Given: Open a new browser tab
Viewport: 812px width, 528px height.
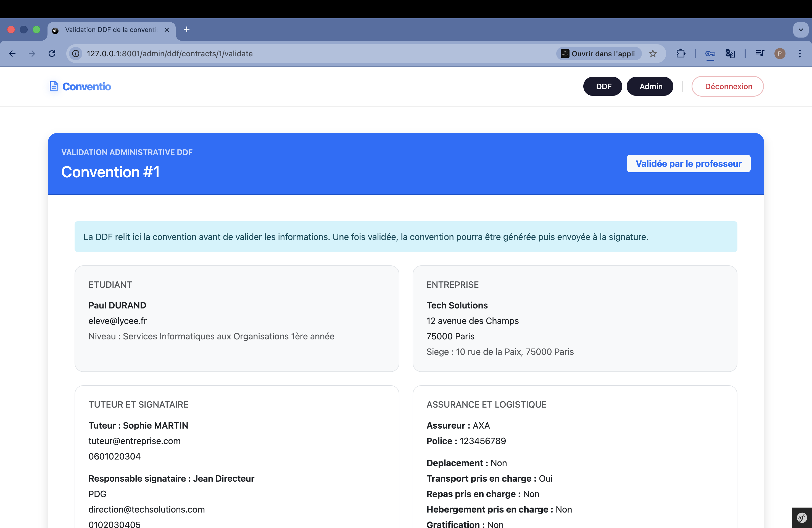Looking at the screenshot, I should pyautogui.click(x=186, y=29).
